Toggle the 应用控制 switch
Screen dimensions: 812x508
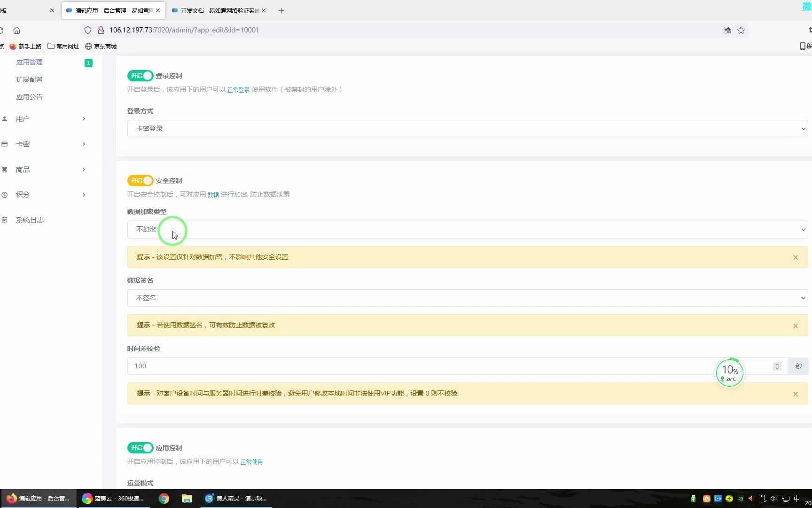(140, 448)
